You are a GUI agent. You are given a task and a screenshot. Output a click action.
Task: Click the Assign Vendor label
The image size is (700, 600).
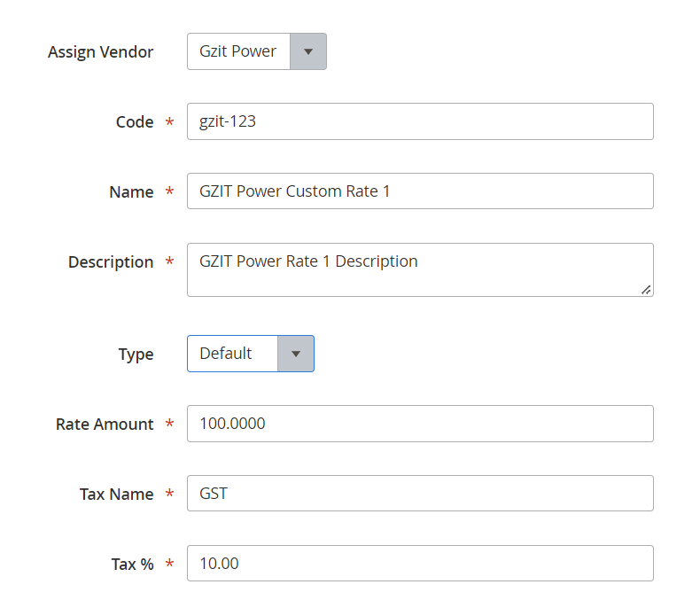coord(101,51)
